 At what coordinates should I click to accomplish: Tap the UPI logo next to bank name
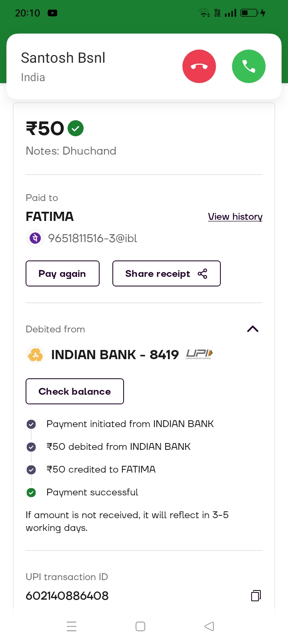(199, 354)
